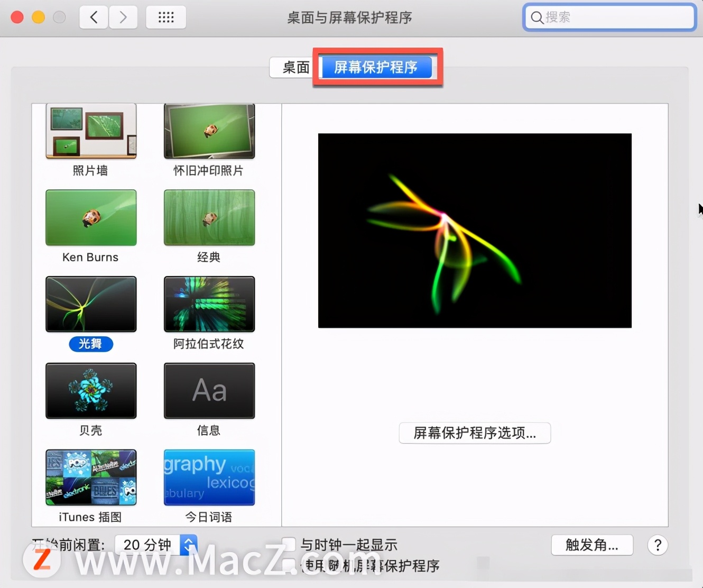Select the 贝壳 screensaver
Viewport: 703px width, 588px height.
[x=90, y=391]
